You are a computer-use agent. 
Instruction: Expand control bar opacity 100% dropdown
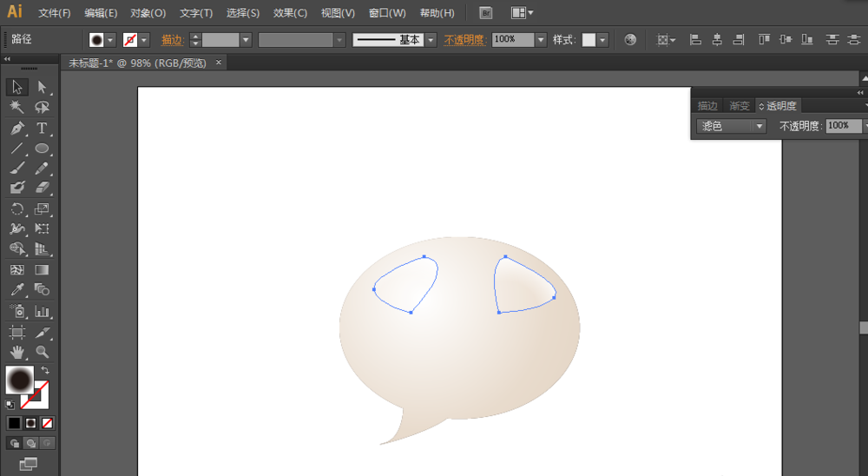tap(541, 40)
